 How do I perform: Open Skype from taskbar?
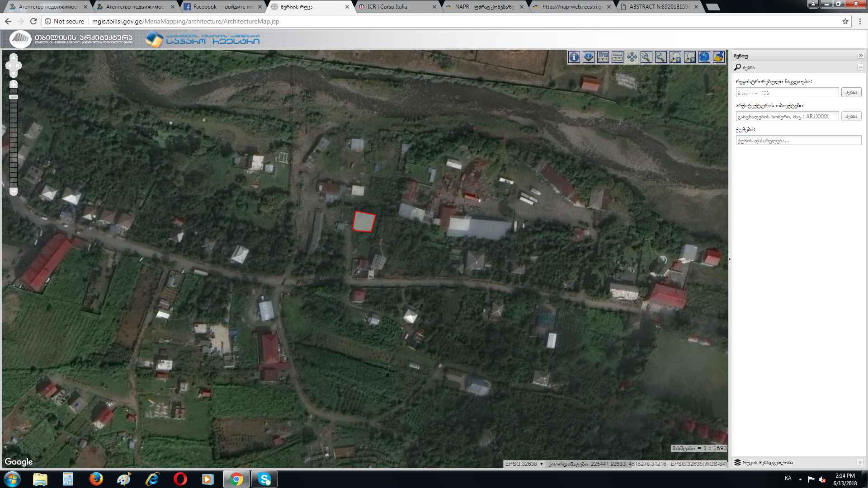click(264, 479)
